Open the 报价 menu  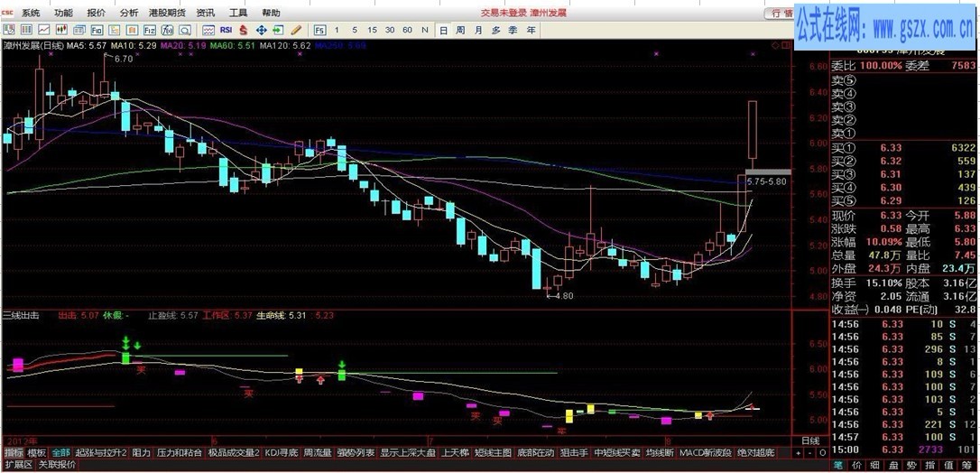pos(97,13)
